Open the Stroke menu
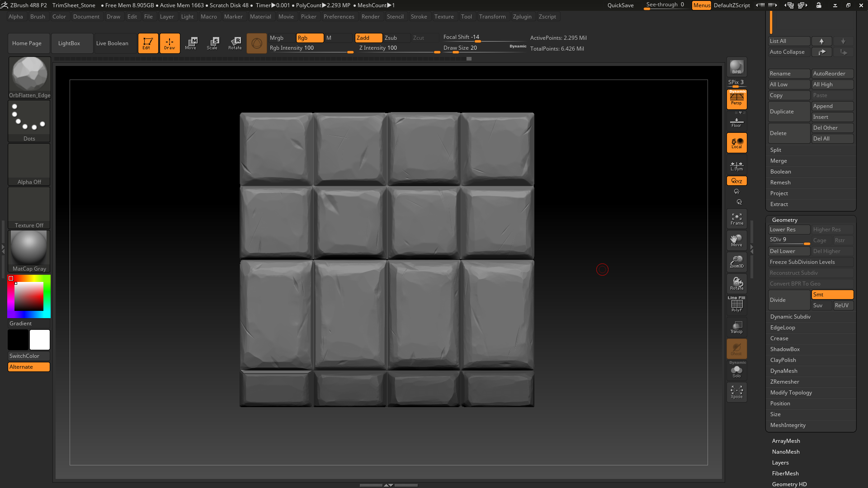The height and width of the screenshot is (488, 868). pos(419,17)
